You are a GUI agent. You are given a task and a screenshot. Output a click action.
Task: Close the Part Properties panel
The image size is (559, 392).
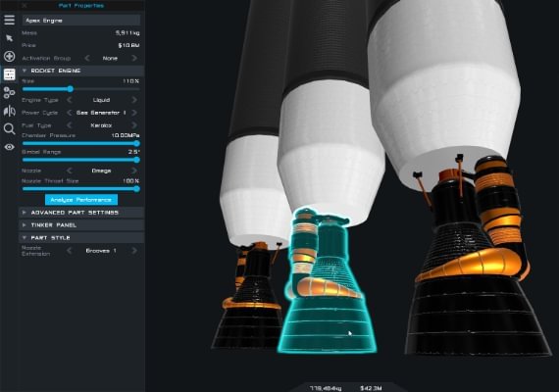24,5
